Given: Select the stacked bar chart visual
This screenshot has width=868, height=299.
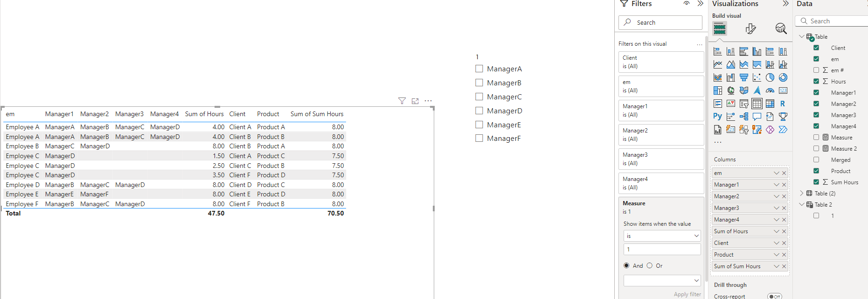Looking at the screenshot, I should tap(718, 51).
